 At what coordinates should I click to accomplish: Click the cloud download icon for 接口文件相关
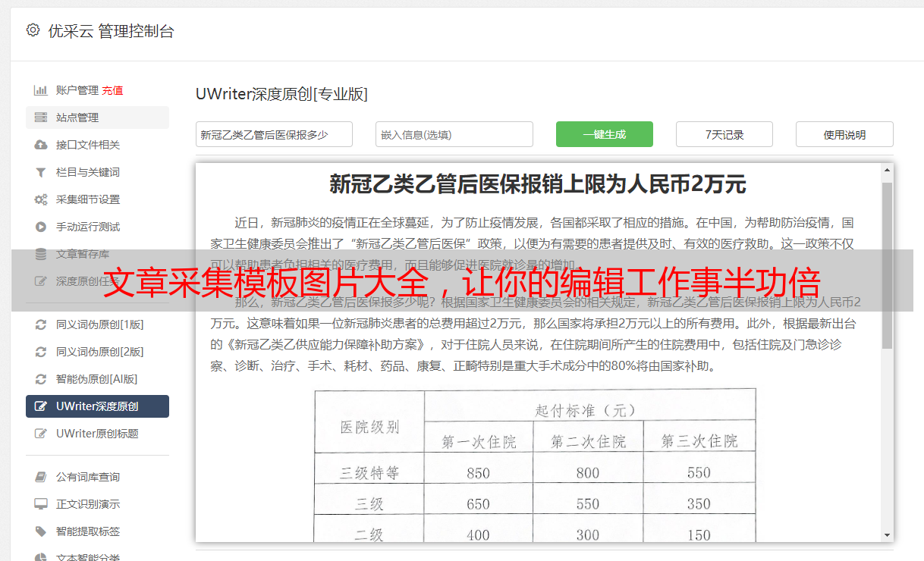pos(41,145)
